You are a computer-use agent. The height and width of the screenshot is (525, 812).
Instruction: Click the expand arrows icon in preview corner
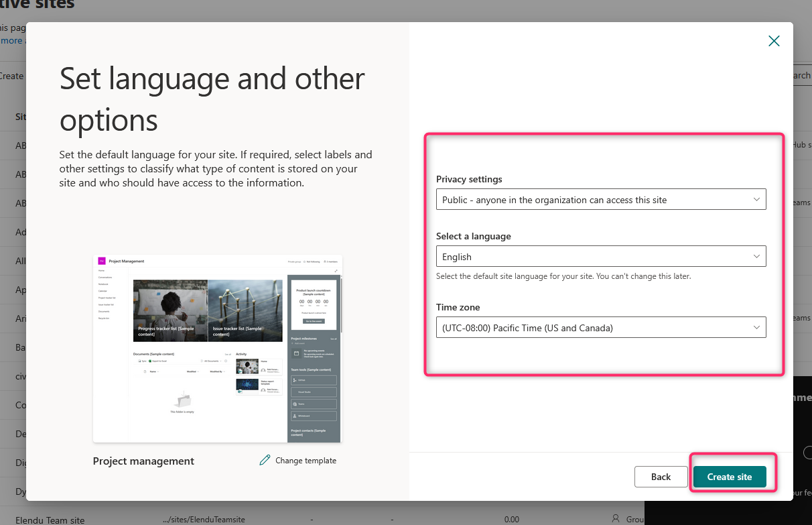click(x=336, y=271)
